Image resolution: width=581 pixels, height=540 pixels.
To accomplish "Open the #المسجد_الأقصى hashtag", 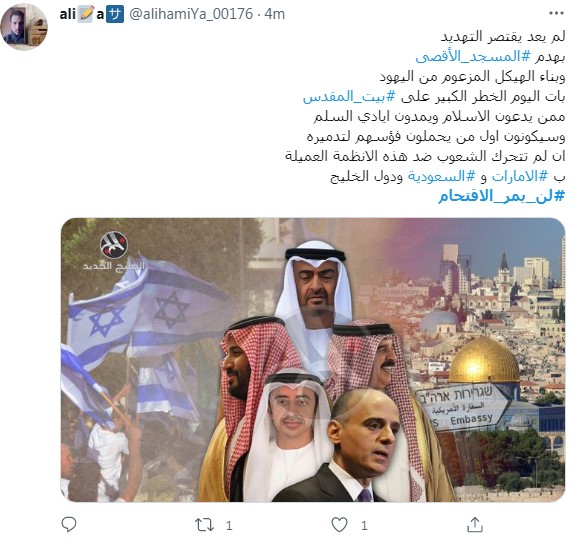I will point(474,56).
